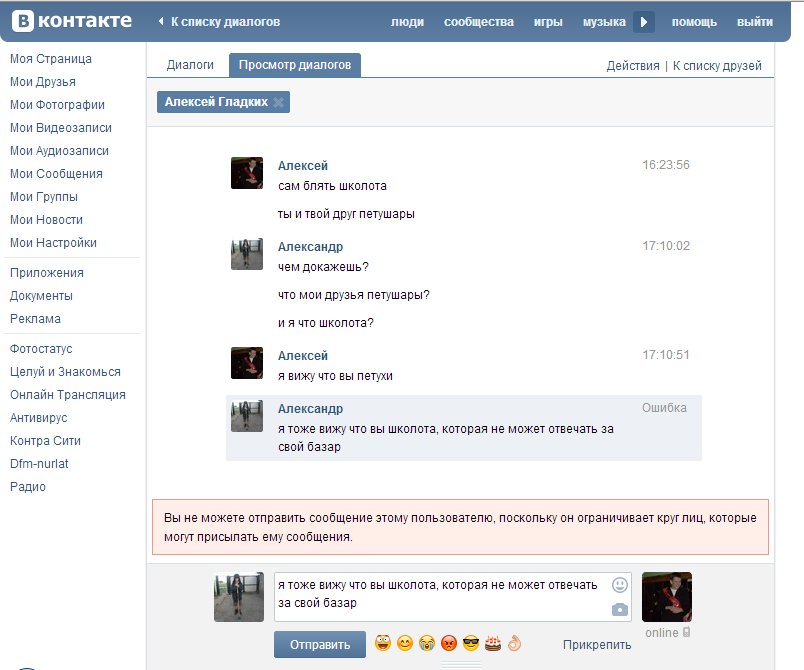
Task: Click the Ошибка status on failed message
Action: pos(664,408)
